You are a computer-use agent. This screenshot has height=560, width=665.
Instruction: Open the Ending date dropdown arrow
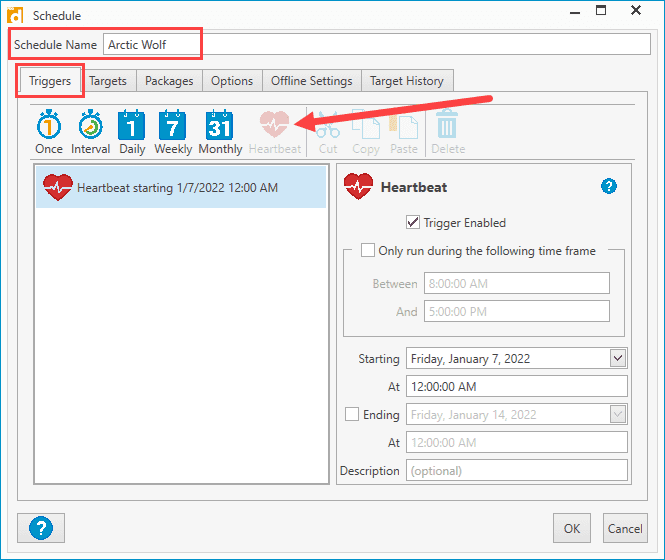[x=618, y=414]
